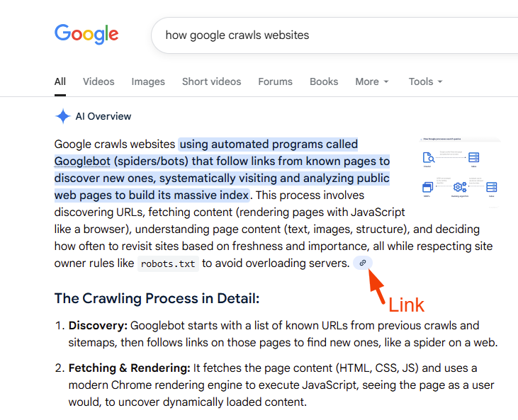Screen dimensions: 518x420
Task: Click the AI Overview label
Action: click(x=103, y=116)
